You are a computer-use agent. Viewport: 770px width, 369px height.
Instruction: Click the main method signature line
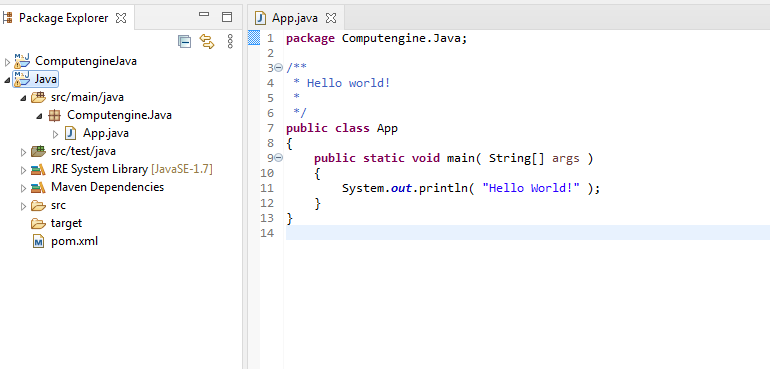454,159
